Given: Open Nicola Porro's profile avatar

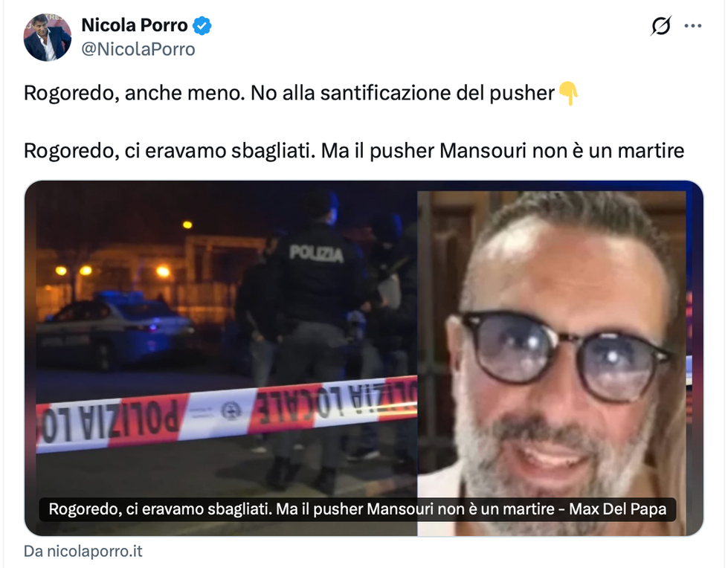Looking at the screenshot, I should coord(48,37).
